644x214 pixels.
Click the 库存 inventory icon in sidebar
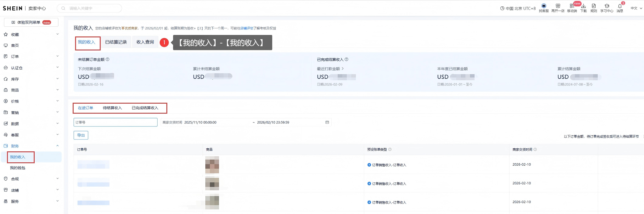tap(5, 79)
